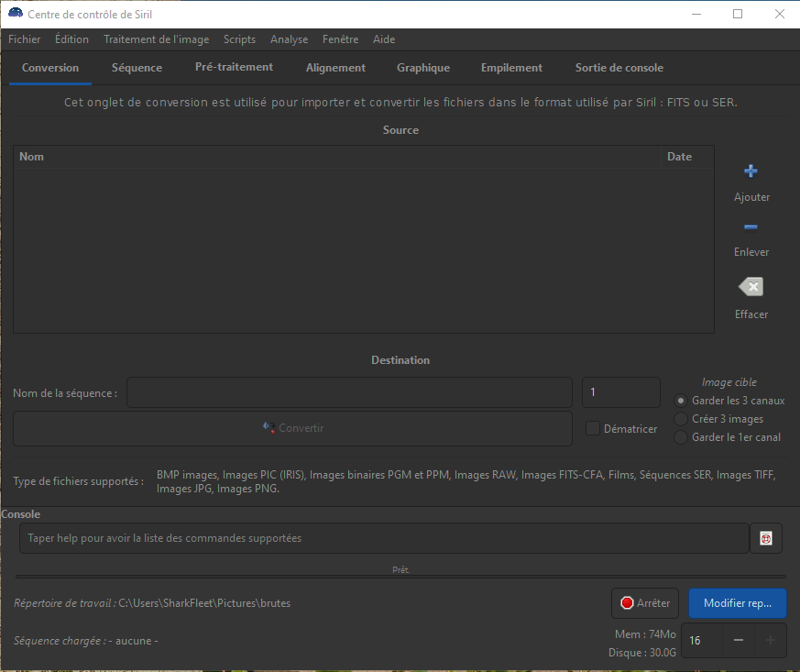Image resolution: width=800 pixels, height=672 pixels.
Task: Click the red Arrêter stop button
Action: [645, 603]
